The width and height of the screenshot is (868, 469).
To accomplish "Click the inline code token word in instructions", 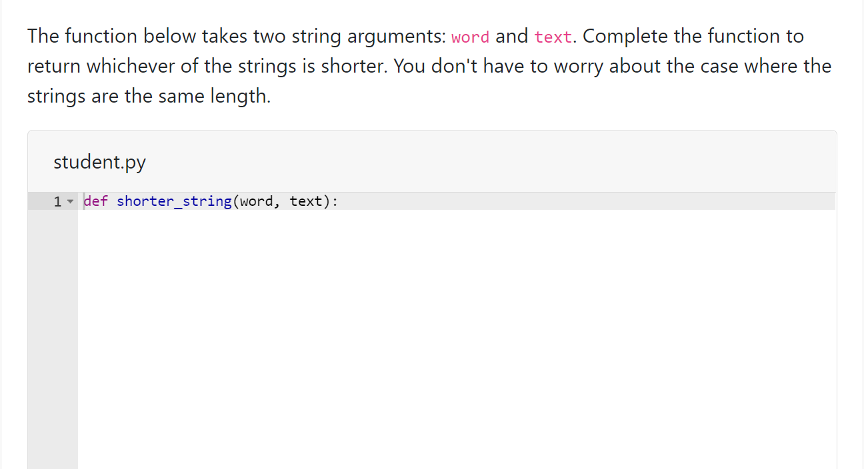I will coord(470,37).
